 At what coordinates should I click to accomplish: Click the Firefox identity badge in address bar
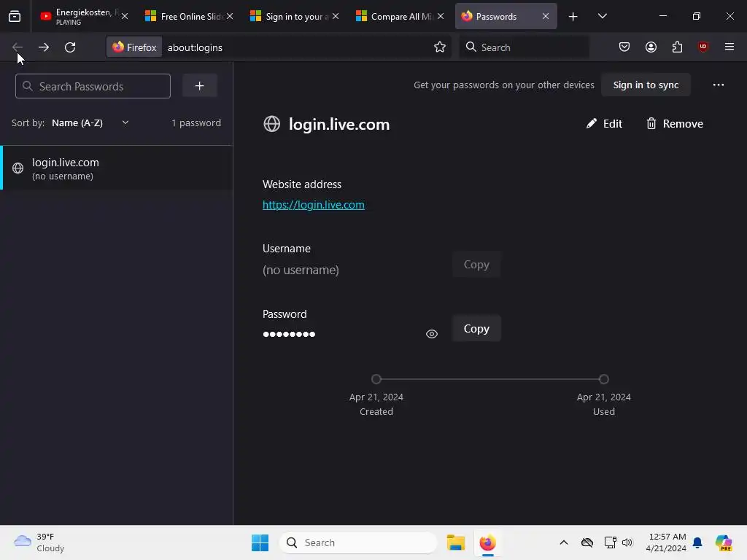134,47
